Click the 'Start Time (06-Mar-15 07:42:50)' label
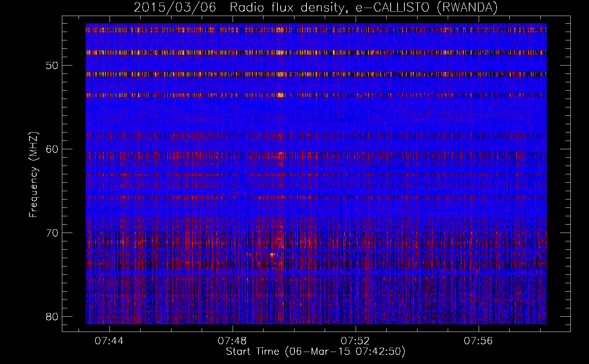The height and width of the screenshot is (364, 589). click(x=316, y=352)
